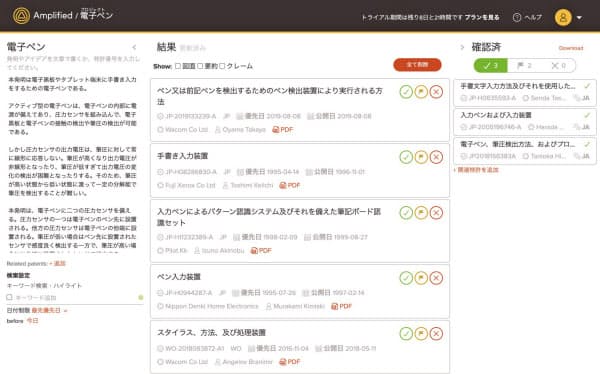Screen dimensions: 600x374
Task: Open the スタイラス、方法、及び処理装置 result title
Action: 211,333
